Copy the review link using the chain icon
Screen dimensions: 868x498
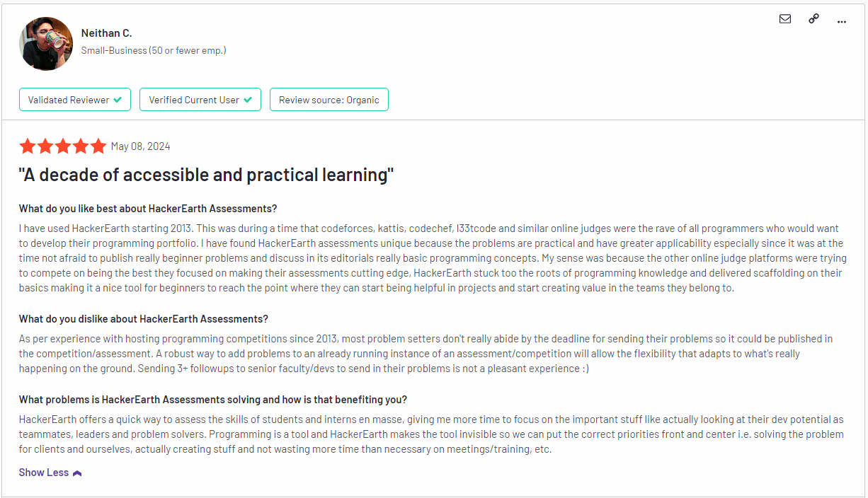tap(813, 19)
